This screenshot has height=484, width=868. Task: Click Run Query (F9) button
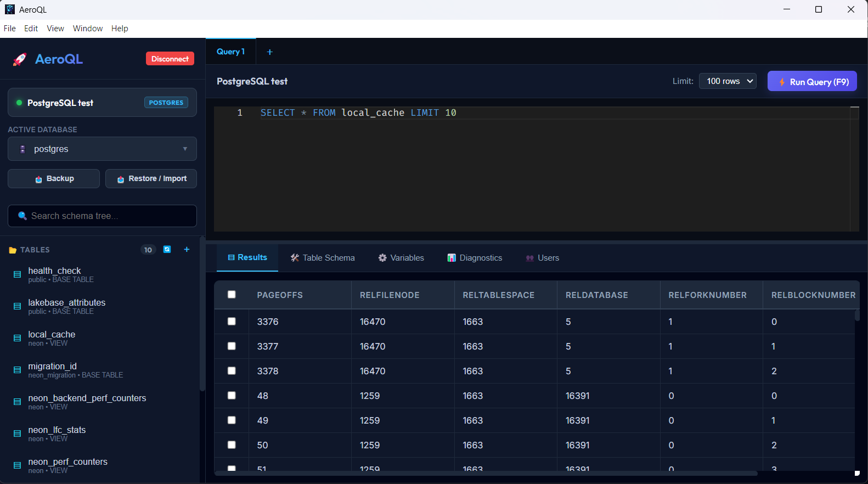pos(812,82)
